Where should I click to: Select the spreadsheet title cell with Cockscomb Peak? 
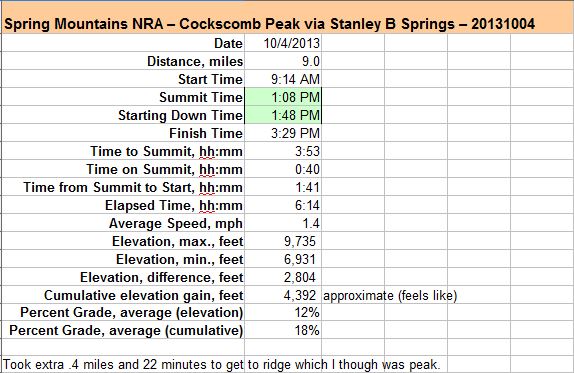(287, 18)
